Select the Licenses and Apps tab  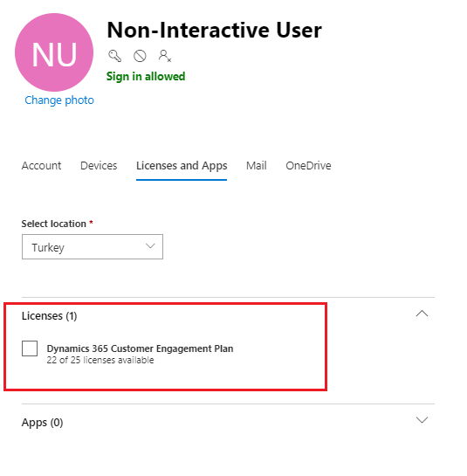[x=182, y=166]
